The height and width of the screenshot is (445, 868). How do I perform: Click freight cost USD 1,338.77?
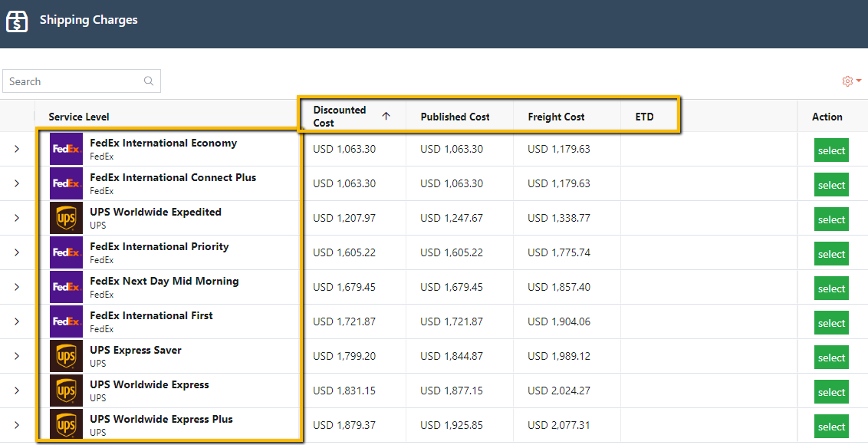click(559, 218)
